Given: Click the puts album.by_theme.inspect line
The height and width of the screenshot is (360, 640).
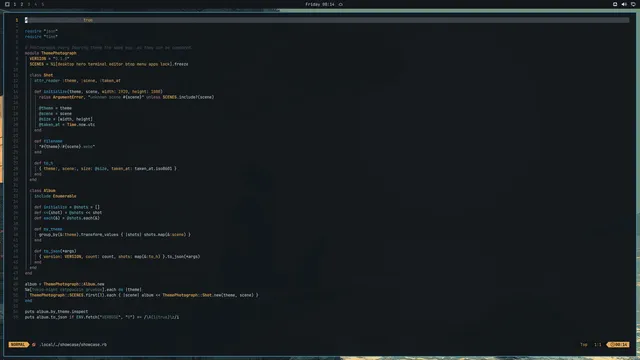Looking at the screenshot, I should point(56,311).
